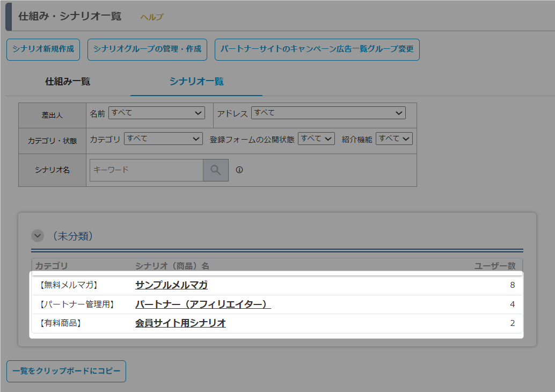Open 会員サイト用シナリオ link
This screenshot has height=392, width=555.
tap(180, 323)
